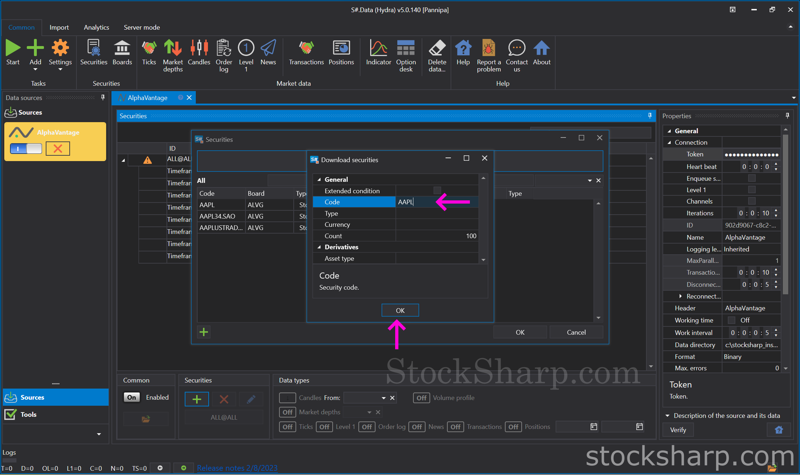Click the Verify button

678,430
